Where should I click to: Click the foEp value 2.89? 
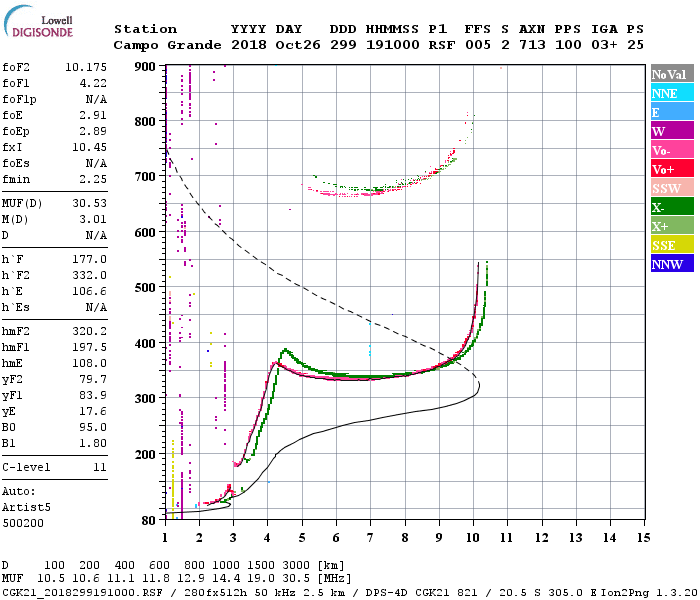click(93, 131)
